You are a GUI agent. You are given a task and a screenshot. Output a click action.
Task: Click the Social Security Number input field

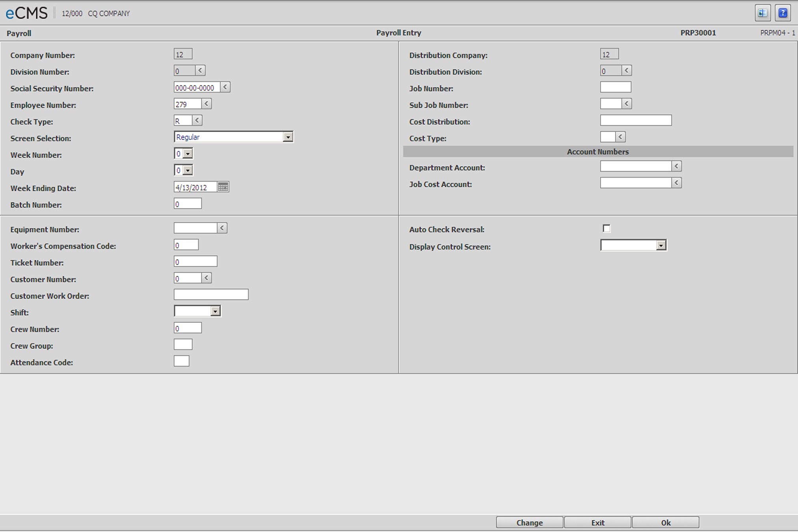197,87
